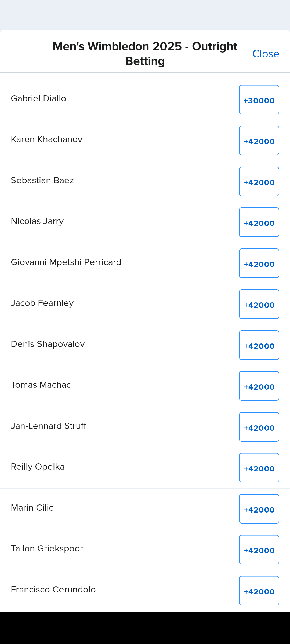Tap the Giovanni Mpetshi Perricard name

point(66,262)
